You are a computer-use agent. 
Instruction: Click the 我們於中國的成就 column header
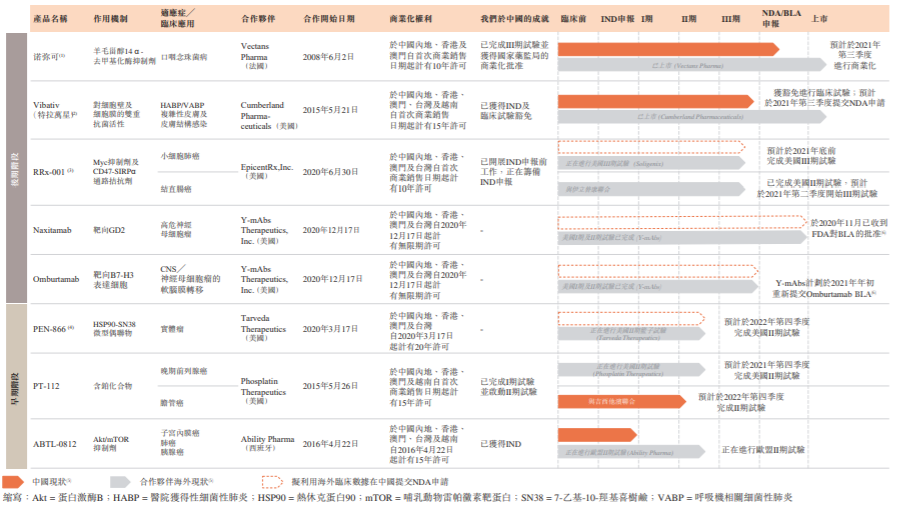(x=515, y=19)
